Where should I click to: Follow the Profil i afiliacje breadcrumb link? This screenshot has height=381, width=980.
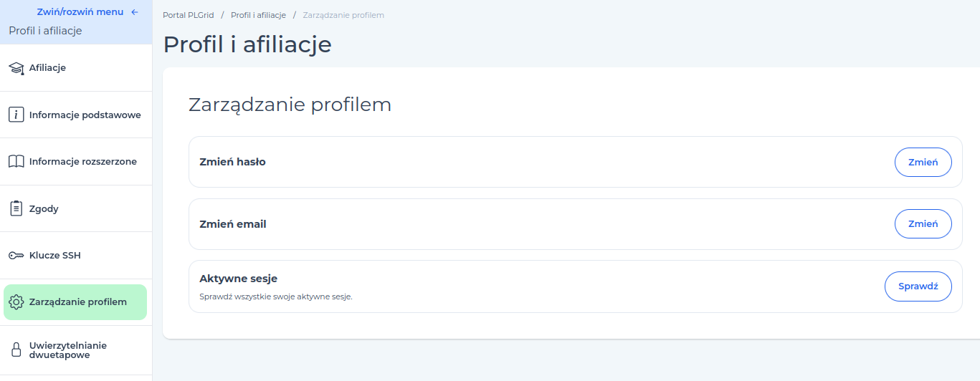pyautogui.click(x=258, y=15)
